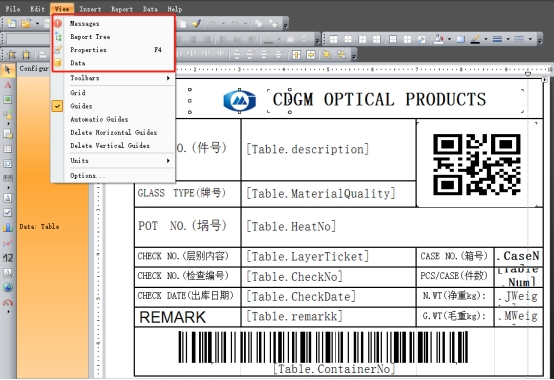The height and width of the screenshot is (380, 554).
Task: Click Options... in the View menu
Action: click(87, 176)
